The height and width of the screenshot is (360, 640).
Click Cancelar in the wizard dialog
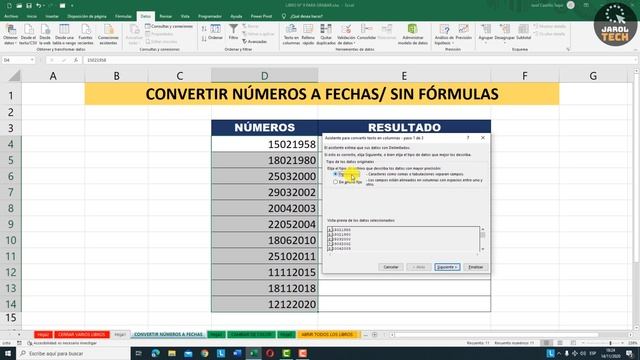pos(391,267)
